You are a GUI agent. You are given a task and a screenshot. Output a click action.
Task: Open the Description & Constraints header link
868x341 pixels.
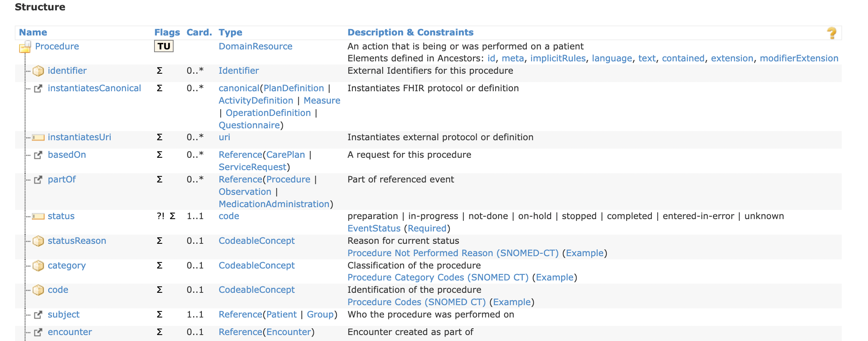(411, 32)
